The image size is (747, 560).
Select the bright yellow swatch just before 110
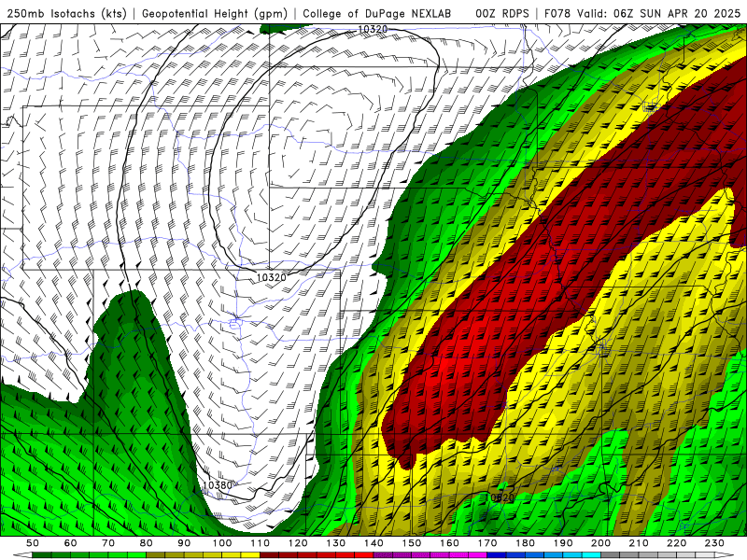250,555
